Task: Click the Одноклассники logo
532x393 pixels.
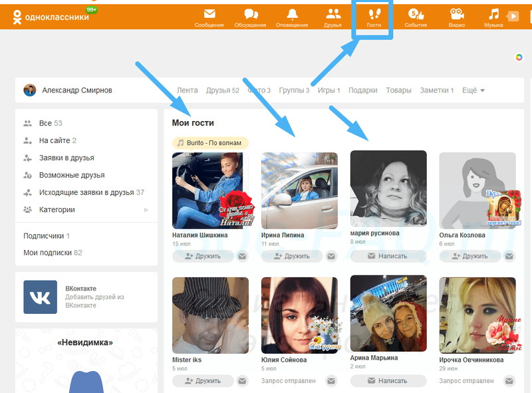Action: (x=51, y=17)
